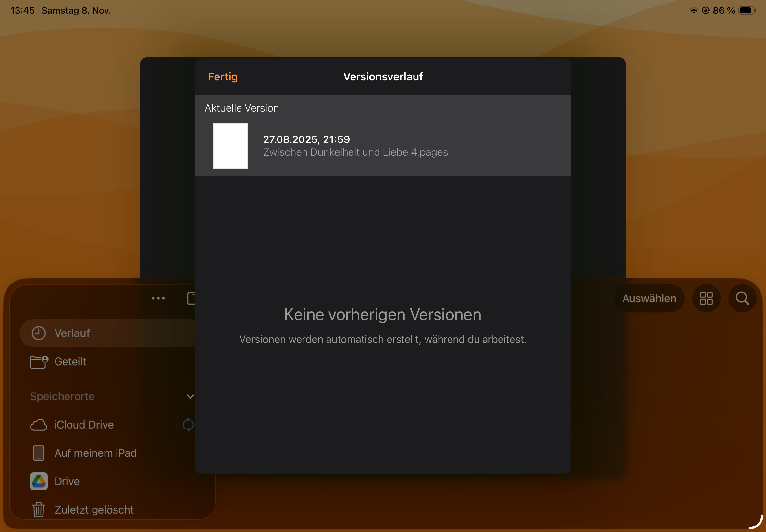Open Google Drive location
766x532 pixels.
[67, 481]
